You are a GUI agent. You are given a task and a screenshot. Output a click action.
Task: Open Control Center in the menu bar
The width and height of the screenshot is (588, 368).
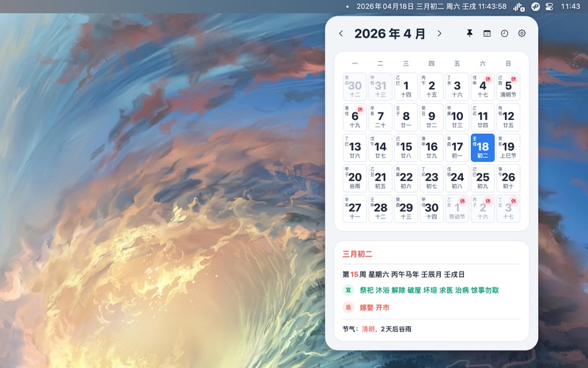pyautogui.click(x=549, y=7)
